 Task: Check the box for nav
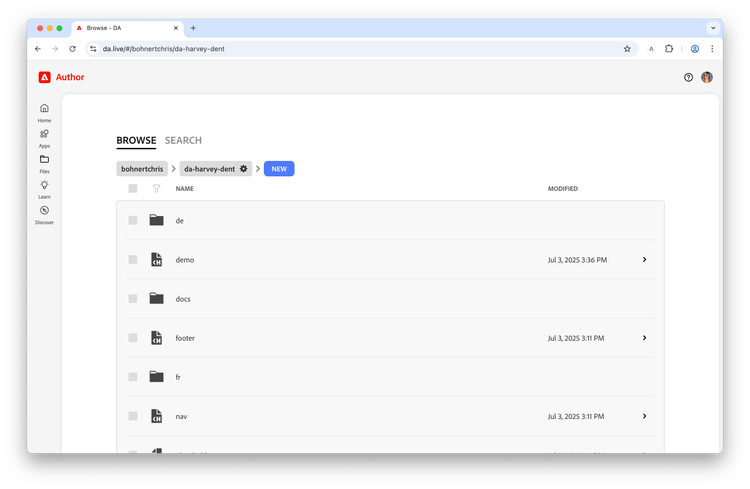(x=133, y=416)
